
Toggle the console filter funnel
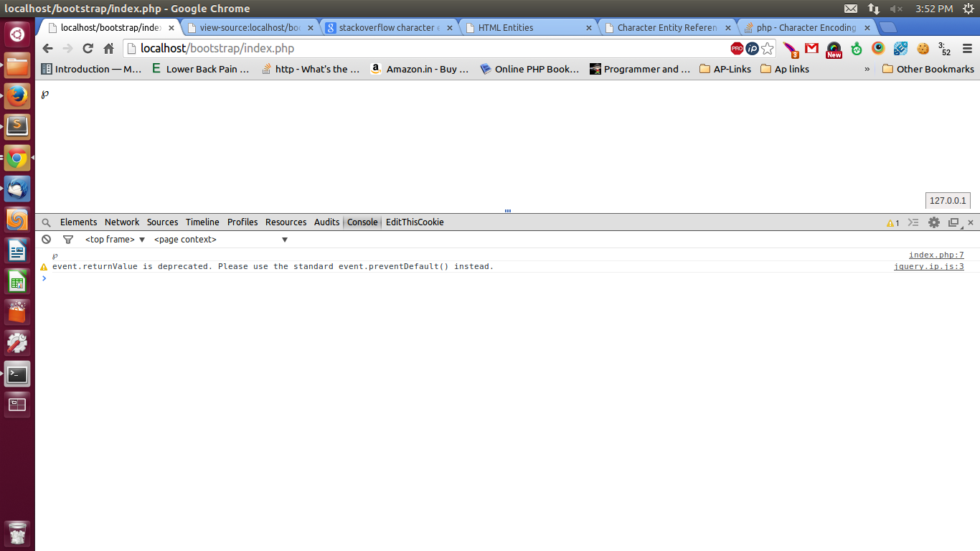[x=68, y=240]
